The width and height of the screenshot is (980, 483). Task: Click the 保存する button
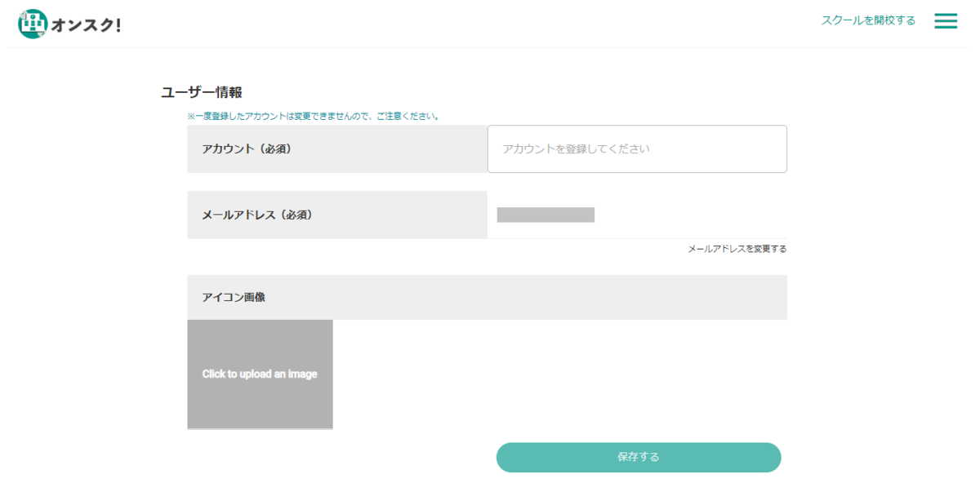[x=639, y=457]
